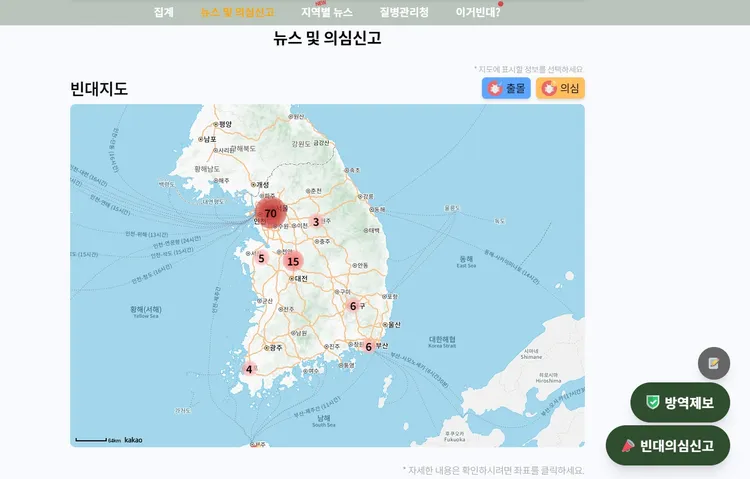This screenshot has width=750, height=479.
Task: Open the 3 cluster marker in Gangwon
Action: pyautogui.click(x=316, y=222)
